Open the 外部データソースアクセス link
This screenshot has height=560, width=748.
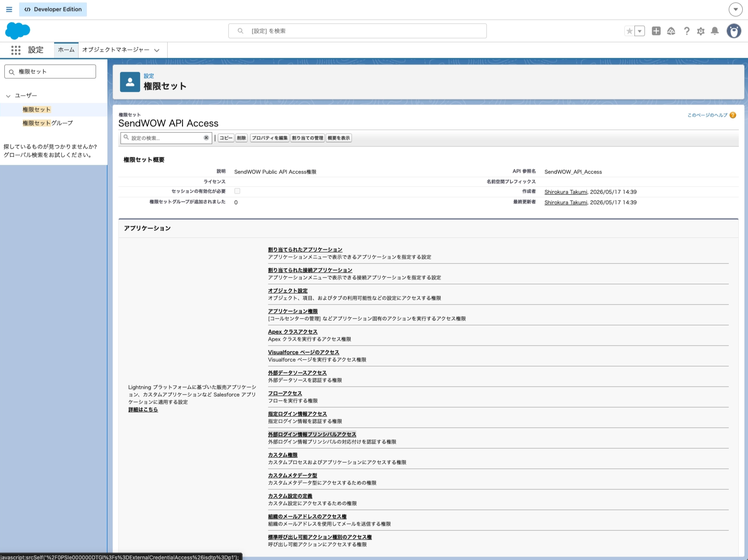point(297,373)
